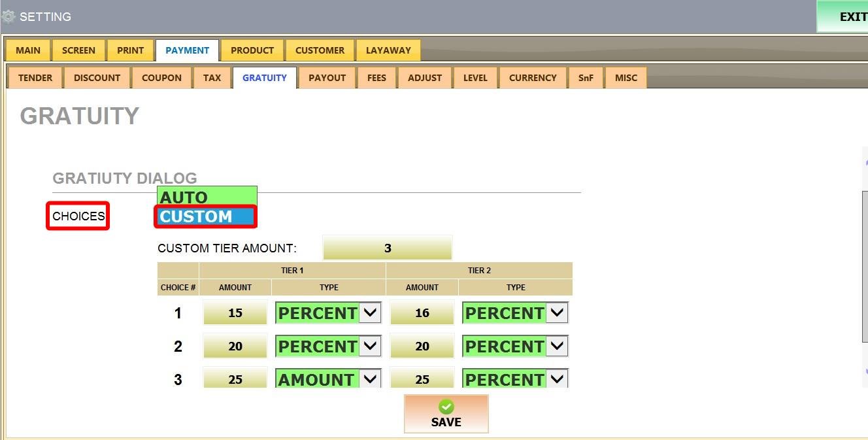Expand Tier 1 type dropdown for choice 2

(370, 347)
